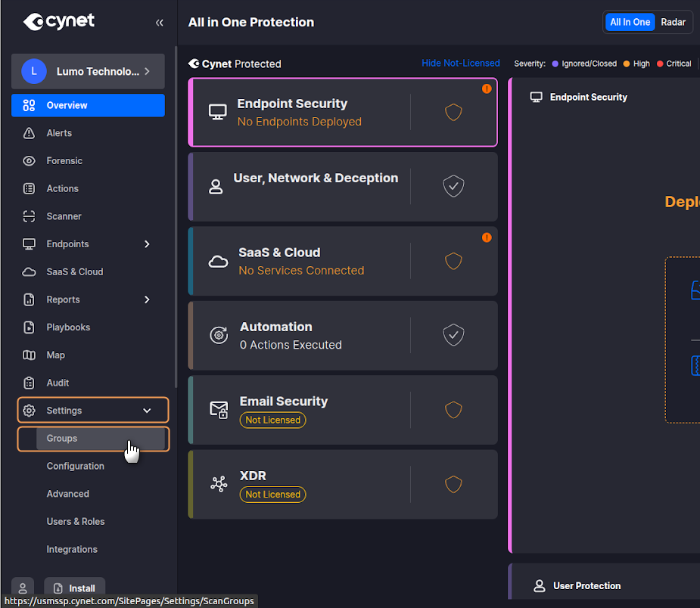
Task: Switch view to Radar
Action: [x=673, y=22]
